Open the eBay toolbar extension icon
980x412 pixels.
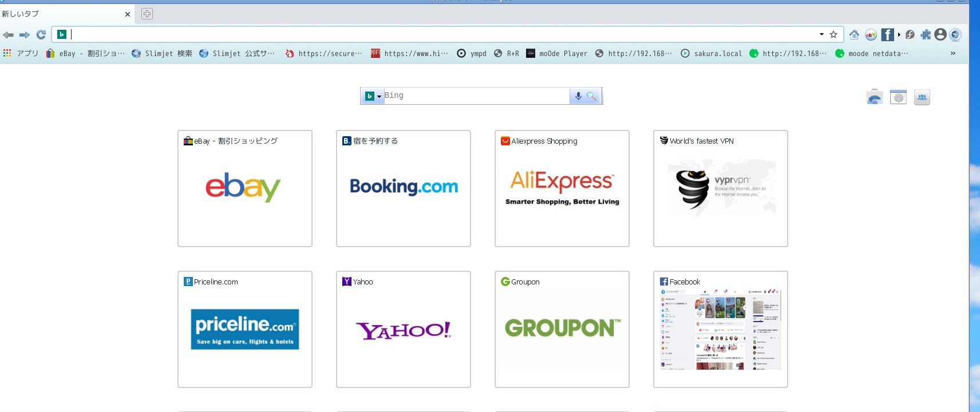(x=871, y=35)
